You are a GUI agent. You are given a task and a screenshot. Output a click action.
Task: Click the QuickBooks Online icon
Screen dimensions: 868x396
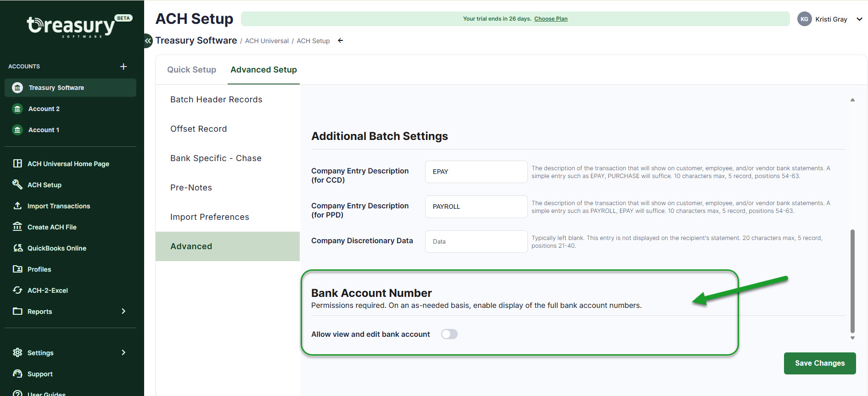(x=17, y=248)
